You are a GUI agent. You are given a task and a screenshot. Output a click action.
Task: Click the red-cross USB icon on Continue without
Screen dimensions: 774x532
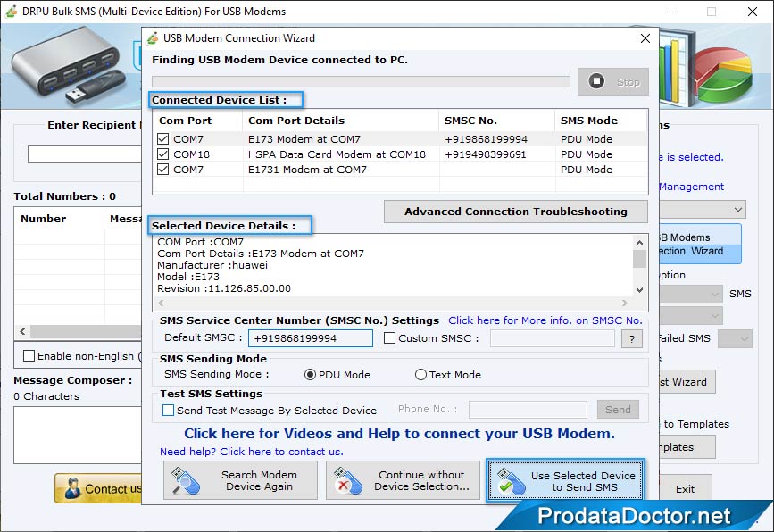tap(348, 481)
